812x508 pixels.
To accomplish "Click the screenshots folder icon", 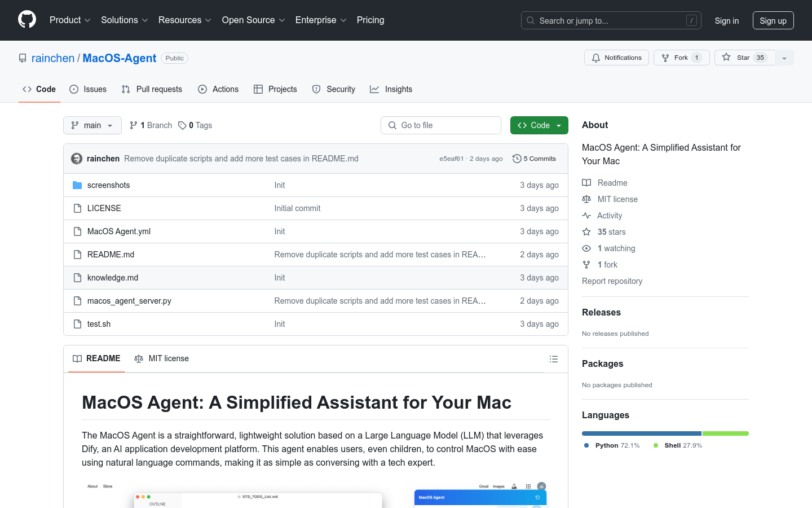I will coord(77,185).
